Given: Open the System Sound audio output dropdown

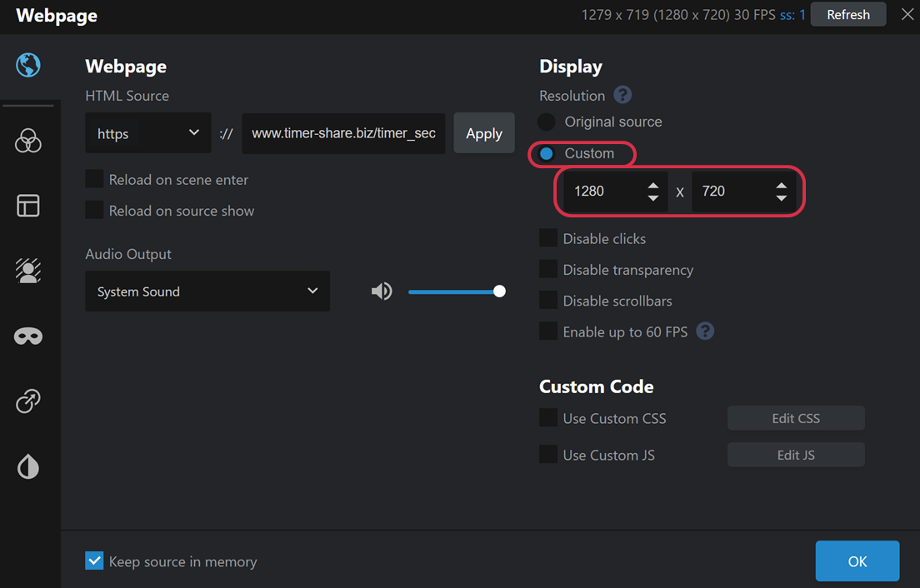Looking at the screenshot, I should click(x=207, y=292).
